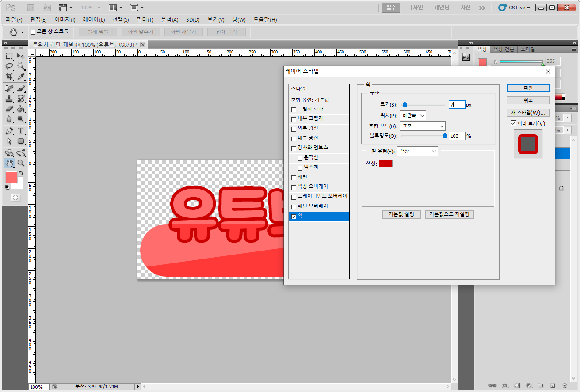Select the Rectangular Marquee tool

pos(9,56)
